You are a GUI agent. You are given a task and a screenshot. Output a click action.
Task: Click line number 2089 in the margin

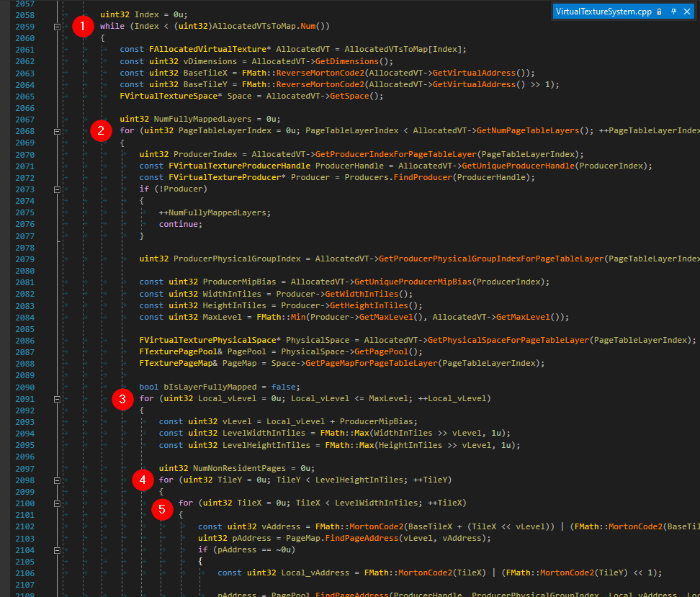(x=24, y=375)
